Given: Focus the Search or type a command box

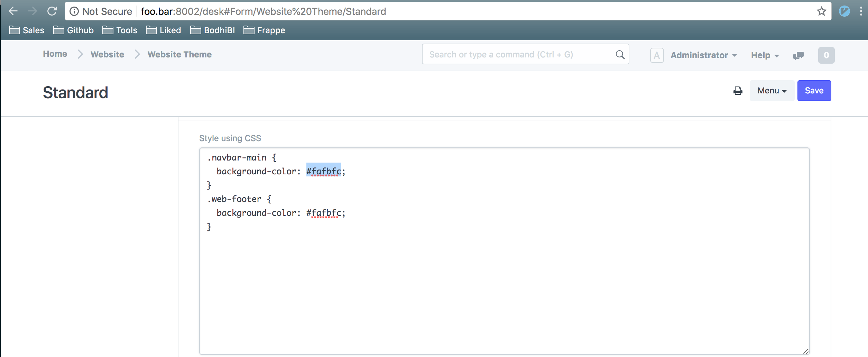Looking at the screenshot, I should pyautogui.click(x=525, y=54).
